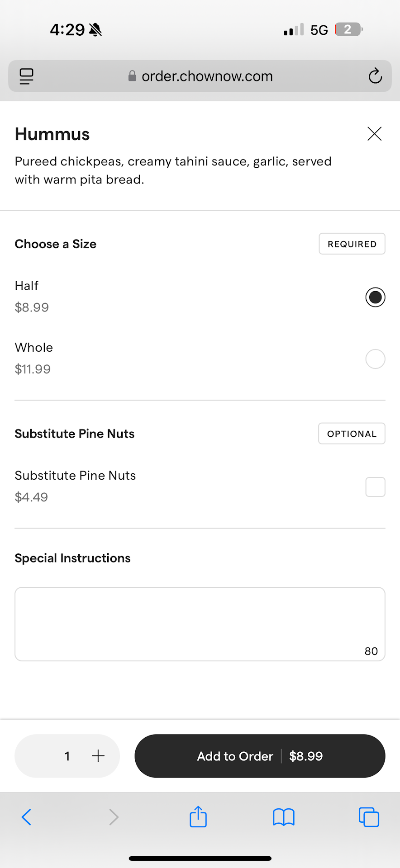Open Safari bookmarks
Screen dimensions: 400x868
(284, 817)
